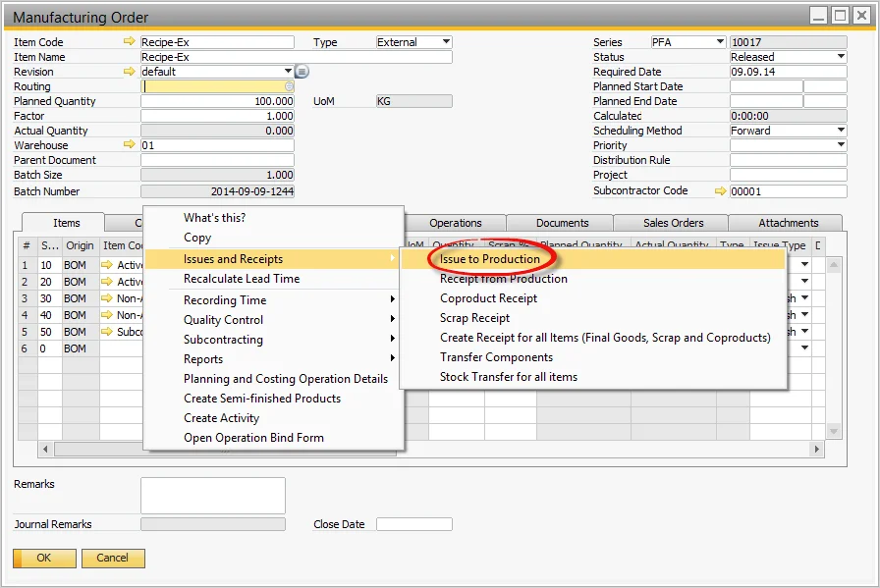The image size is (880, 588).
Task: Expand the Quality Control submenu
Action: [392, 319]
